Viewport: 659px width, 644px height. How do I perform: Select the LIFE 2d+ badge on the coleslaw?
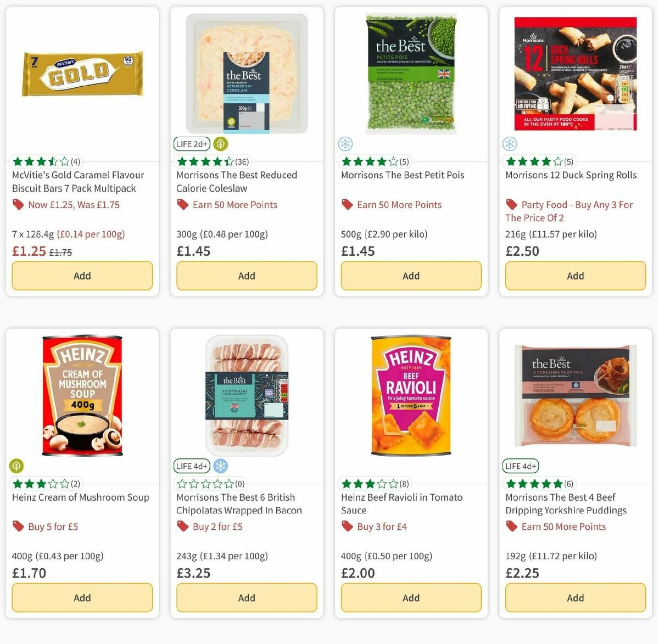tap(192, 143)
